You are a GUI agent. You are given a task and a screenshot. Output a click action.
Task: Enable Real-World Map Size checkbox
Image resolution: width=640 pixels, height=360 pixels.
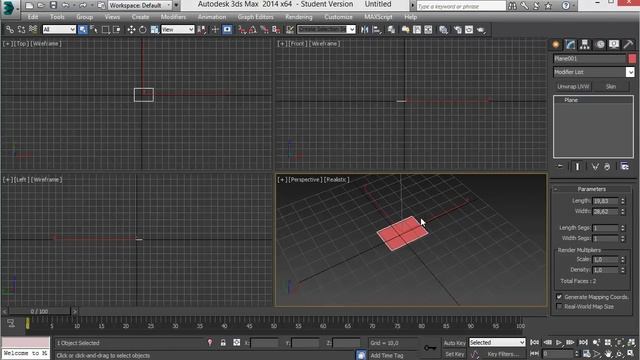(x=559, y=306)
